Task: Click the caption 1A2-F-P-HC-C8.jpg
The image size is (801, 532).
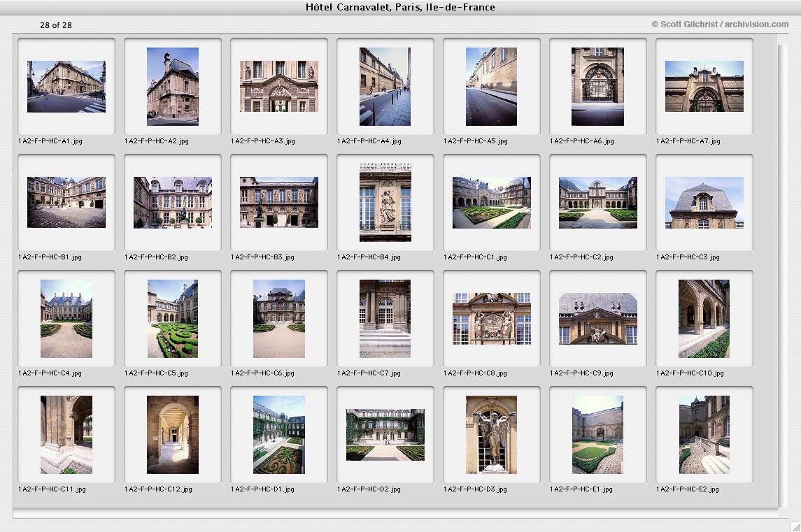Action: coord(474,373)
